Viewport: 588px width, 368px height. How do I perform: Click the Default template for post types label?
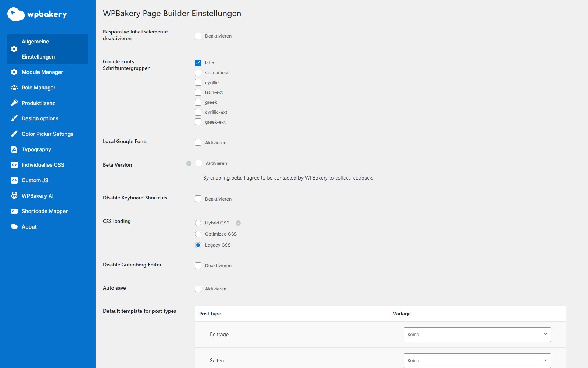tap(139, 311)
